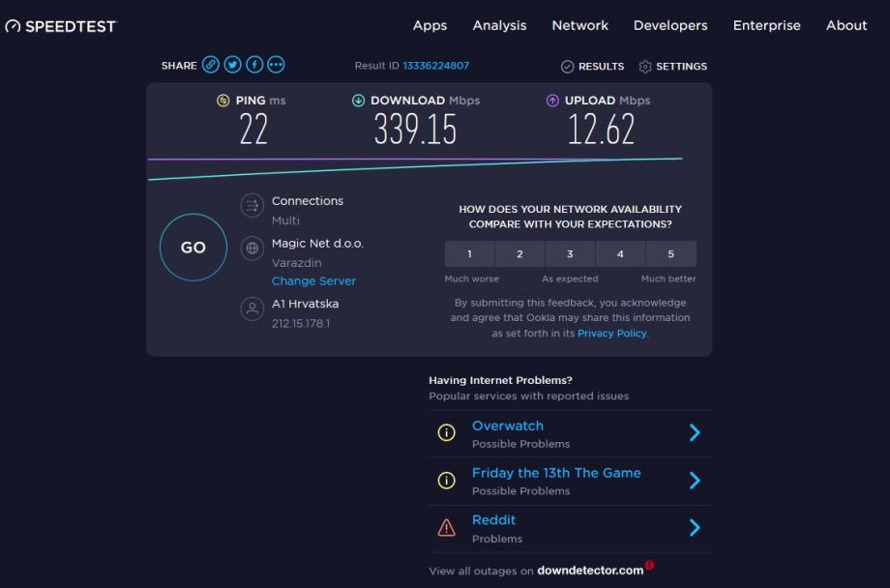The image size is (890, 588).
Task: Click Overwatch info circle icon
Action: tap(447, 432)
